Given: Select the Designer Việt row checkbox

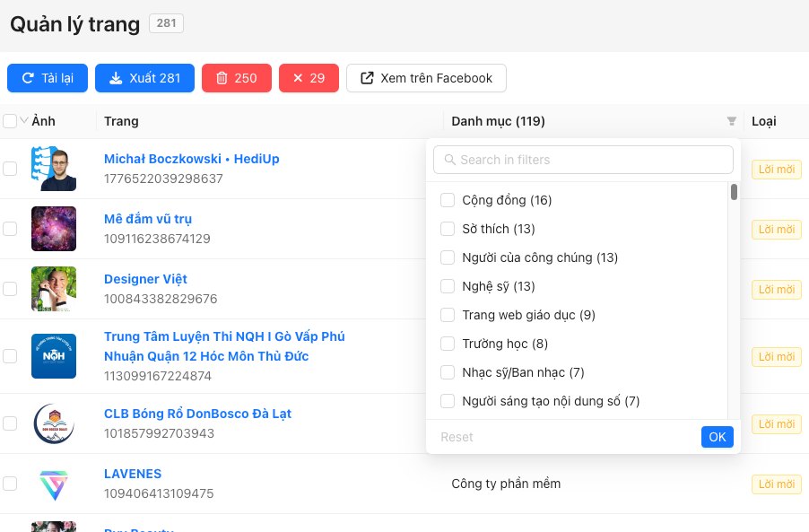Looking at the screenshot, I should 10,289.
